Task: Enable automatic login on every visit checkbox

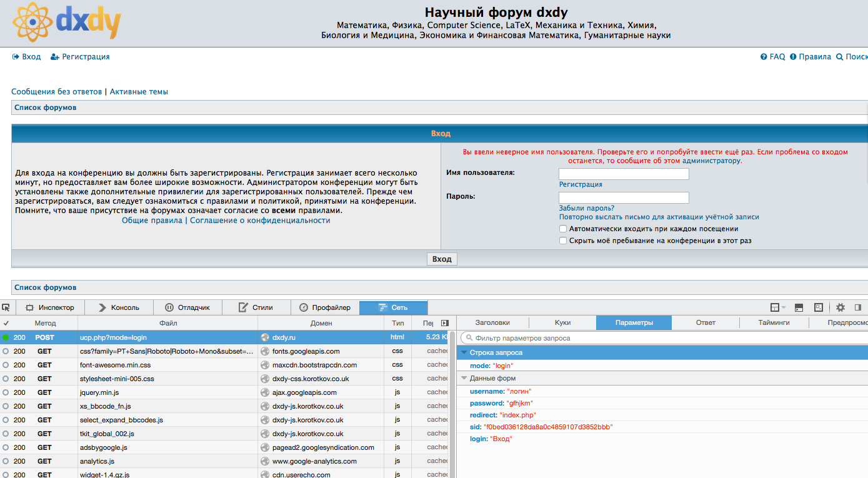Action: coord(563,229)
